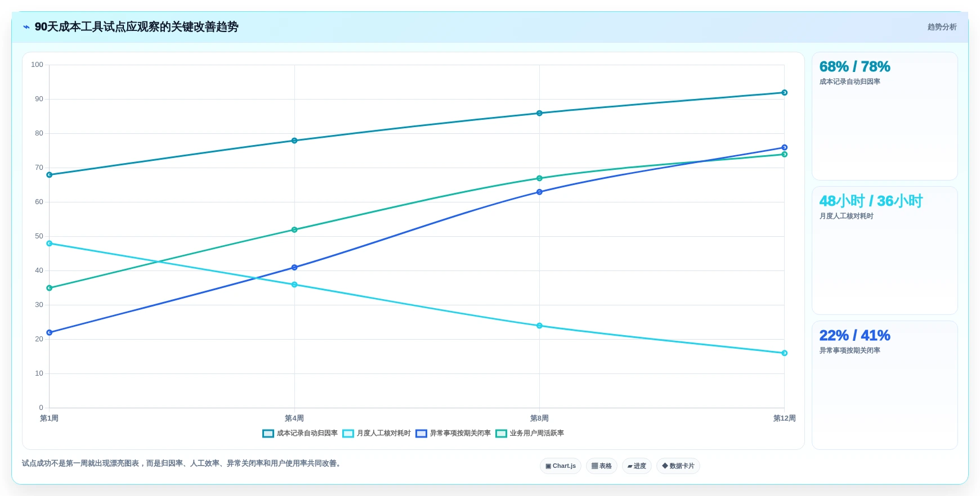Click the 第8周 axis label

click(x=539, y=418)
